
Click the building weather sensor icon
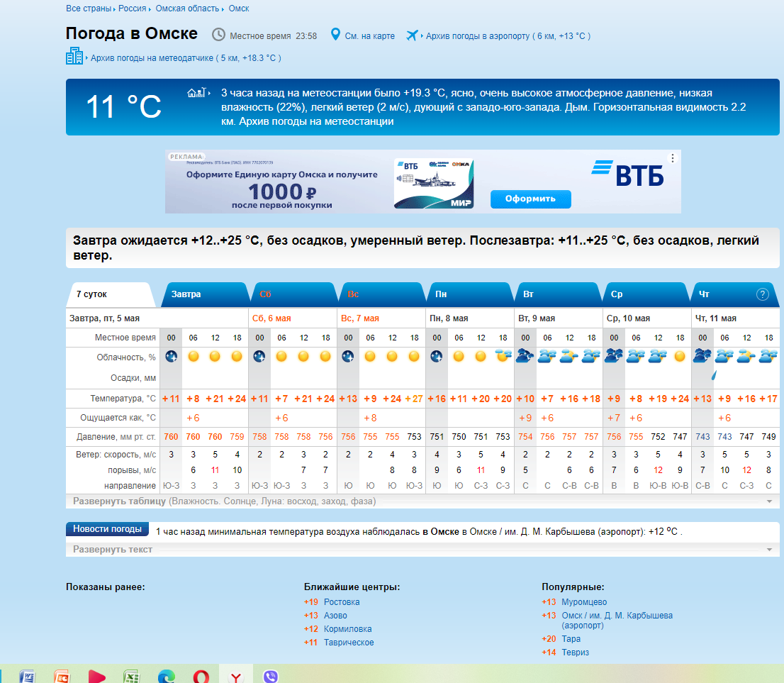coord(74,57)
